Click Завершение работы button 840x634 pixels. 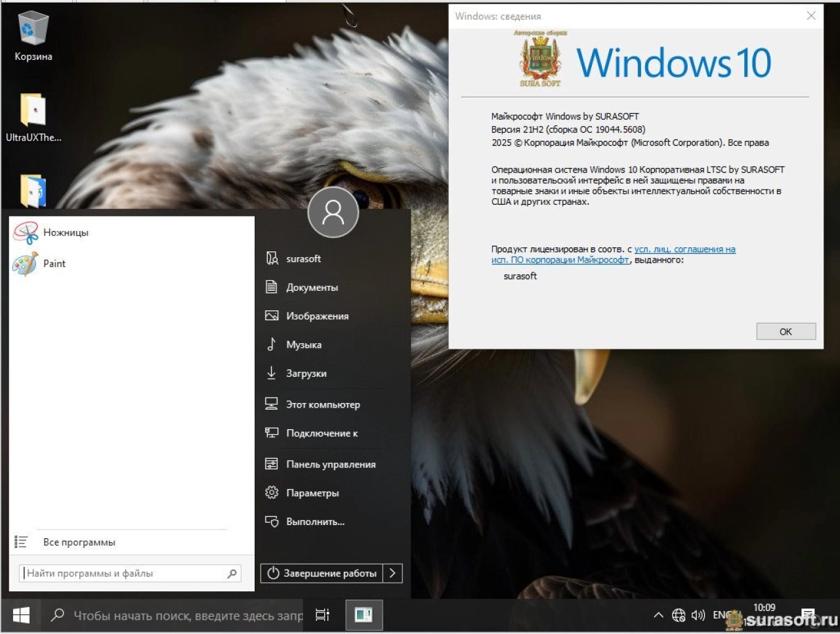click(322, 573)
